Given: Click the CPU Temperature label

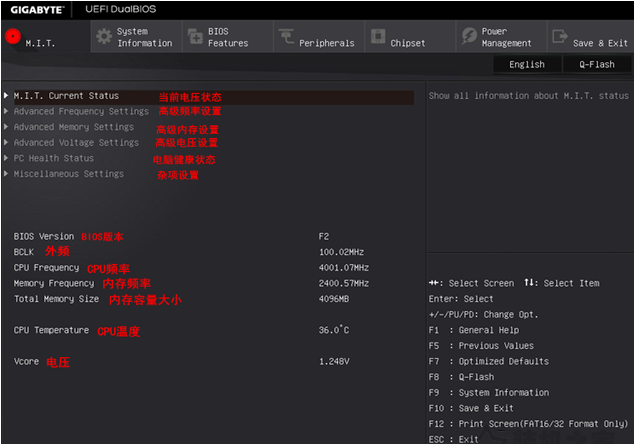Looking at the screenshot, I should pyautogui.click(x=51, y=330).
